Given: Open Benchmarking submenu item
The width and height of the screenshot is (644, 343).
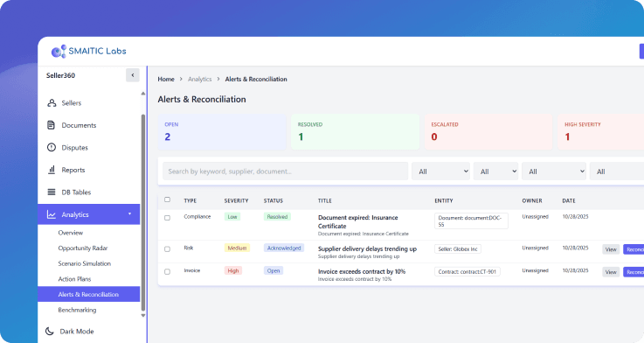Looking at the screenshot, I should tap(77, 310).
